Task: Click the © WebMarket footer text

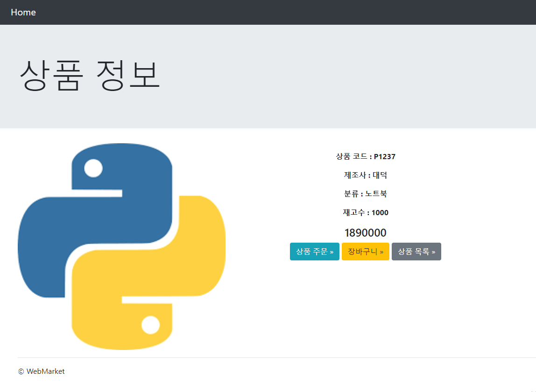Action: 42,371
